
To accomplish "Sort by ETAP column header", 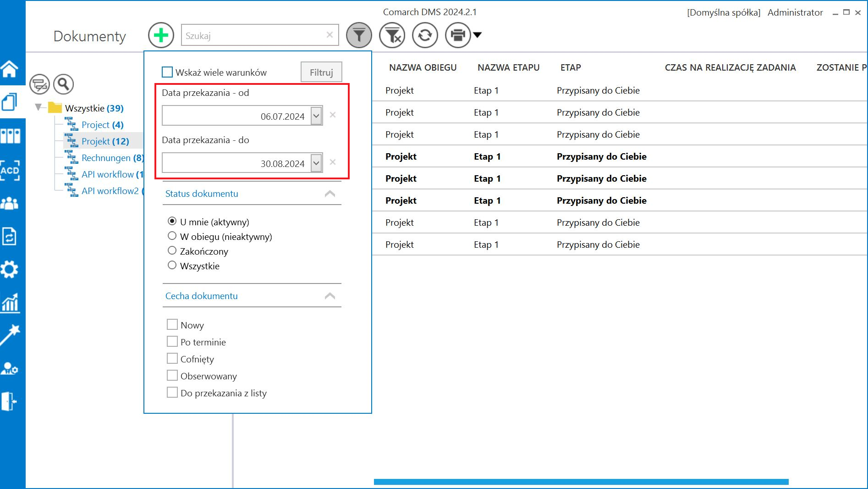I will [x=571, y=67].
